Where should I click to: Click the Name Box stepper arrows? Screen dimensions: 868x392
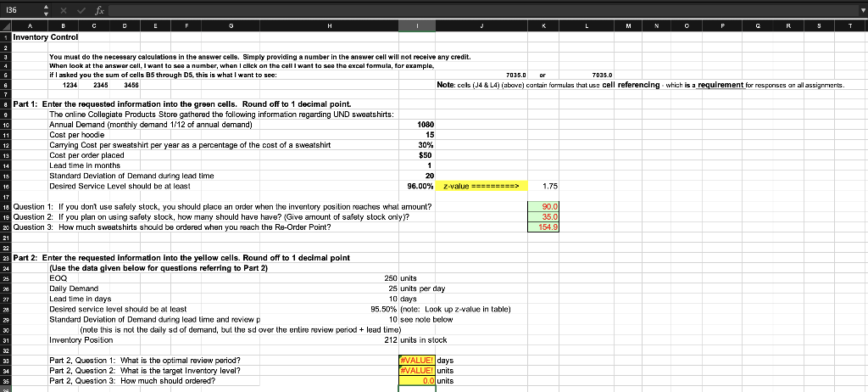pyautogui.click(x=46, y=10)
